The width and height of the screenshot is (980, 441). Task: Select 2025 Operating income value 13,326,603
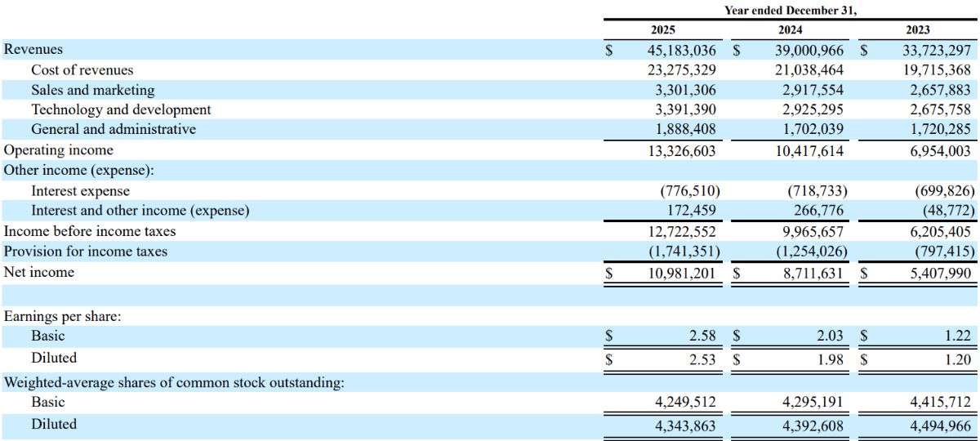(x=681, y=150)
